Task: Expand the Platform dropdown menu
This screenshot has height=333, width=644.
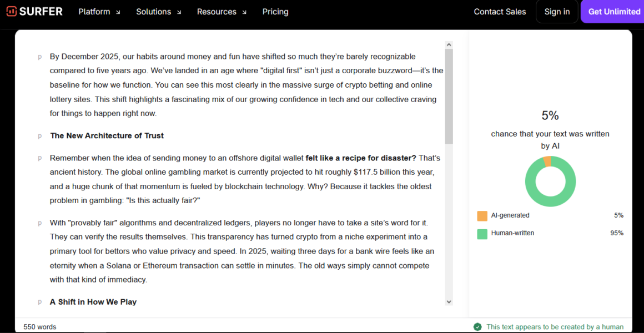Action: (99, 12)
